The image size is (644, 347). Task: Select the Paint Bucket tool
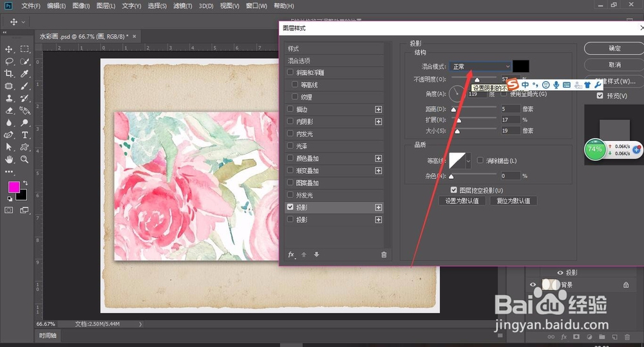(x=24, y=111)
